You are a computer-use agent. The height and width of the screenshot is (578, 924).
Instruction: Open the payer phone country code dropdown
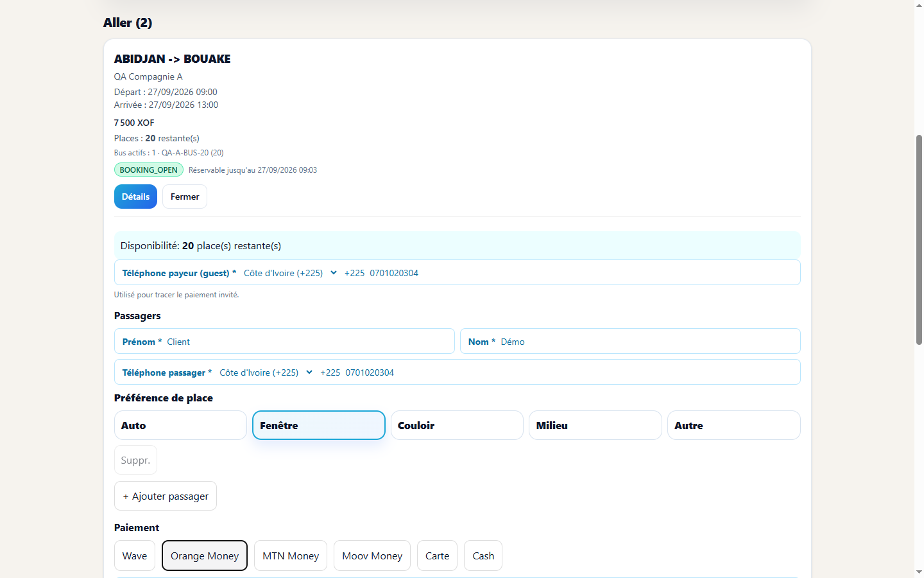(x=290, y=273)
